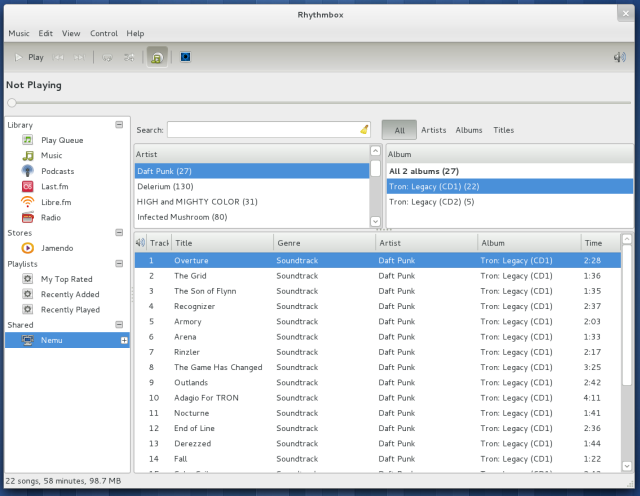The height and width of the screenshot is (496, 640).
Task: Sort tracks by Track number column
Action: click(x=159, y=243)
